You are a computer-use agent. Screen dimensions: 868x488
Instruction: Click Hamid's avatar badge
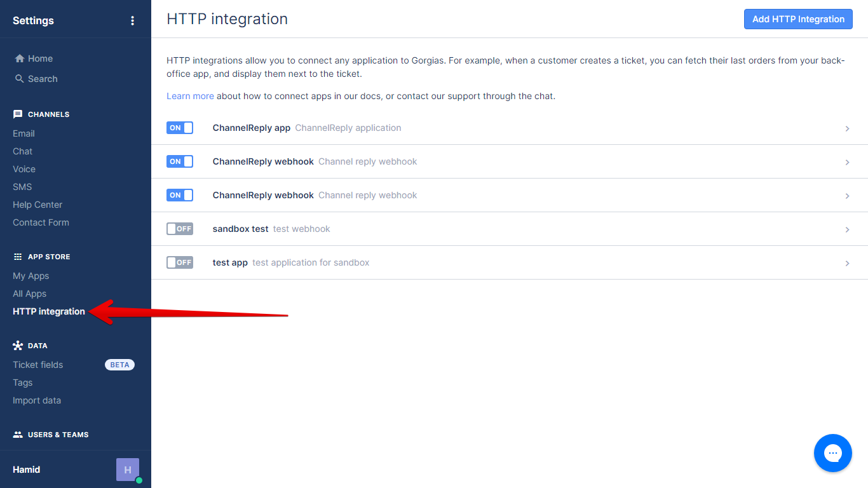tap(128, 470)
